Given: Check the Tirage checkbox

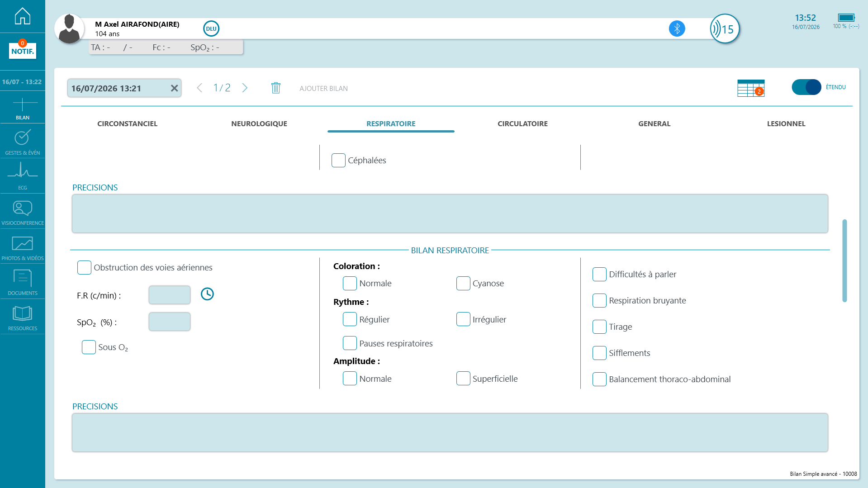Looking at the screenshot, I should click(599, 327).
